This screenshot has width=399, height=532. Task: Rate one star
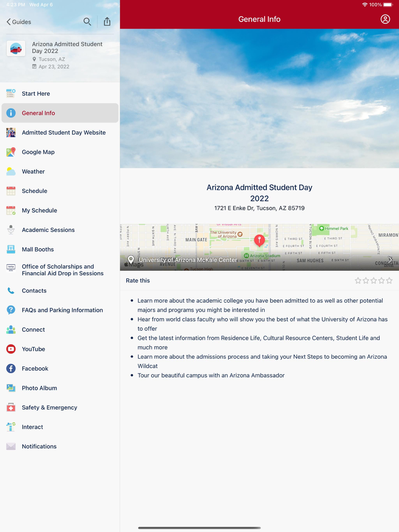[358, 281]
